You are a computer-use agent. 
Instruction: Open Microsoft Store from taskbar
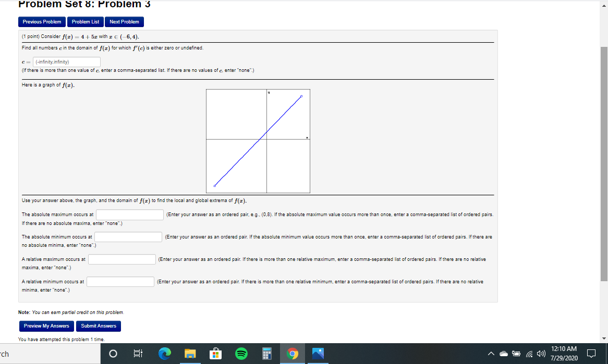(x=215, y=354)
